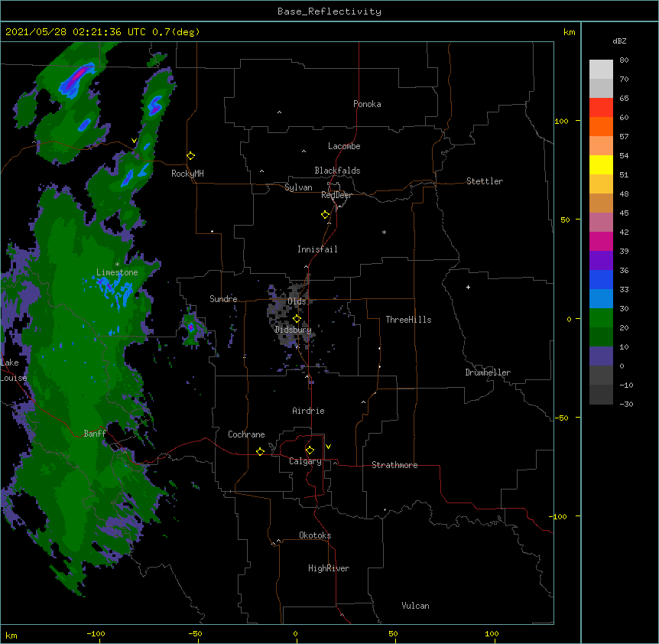Click the white plus marker north of Drumheller

coord(468,287)
